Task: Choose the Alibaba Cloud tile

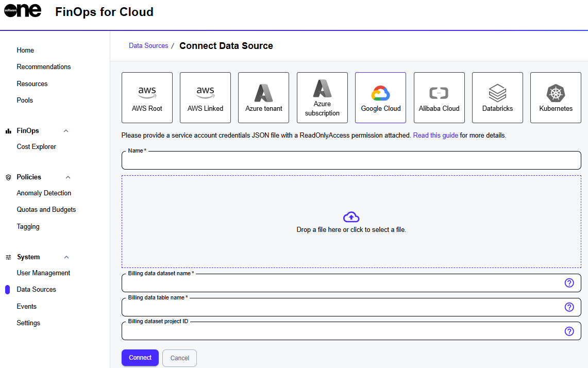Action: 439,97
